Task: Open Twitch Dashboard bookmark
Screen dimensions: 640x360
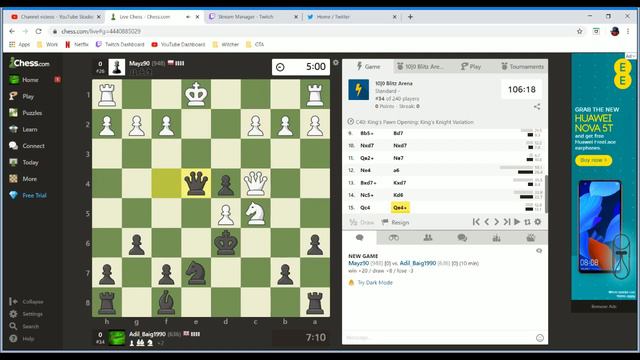Action: click(x=120, y=44)
